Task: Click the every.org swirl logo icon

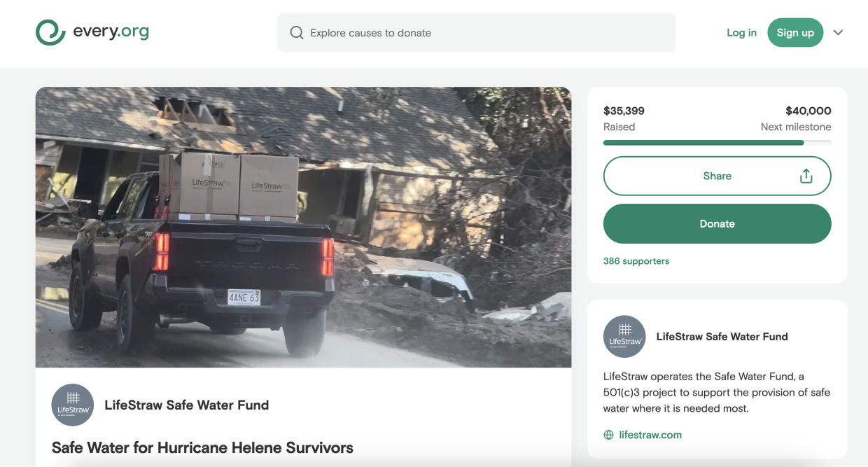Action: point(50,32)
